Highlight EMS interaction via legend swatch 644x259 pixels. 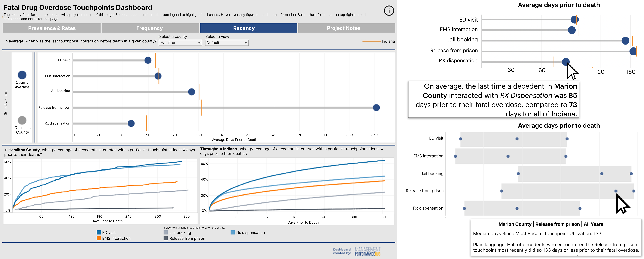tap(99, 238)
